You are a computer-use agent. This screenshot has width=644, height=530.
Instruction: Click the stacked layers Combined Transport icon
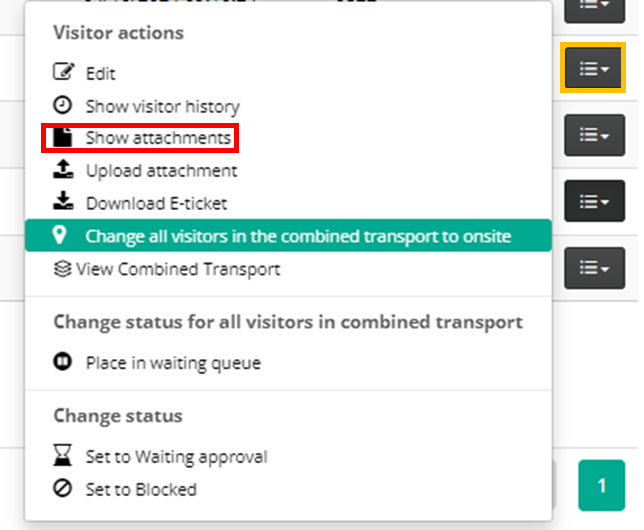(62, 269)
